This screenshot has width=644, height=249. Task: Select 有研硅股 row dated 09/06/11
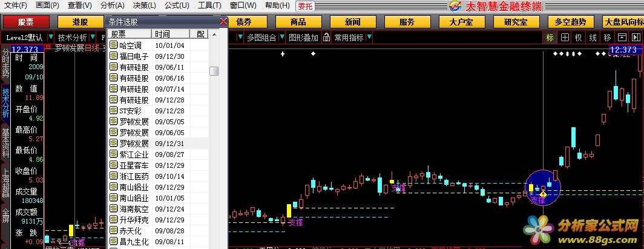coord(158,67)
